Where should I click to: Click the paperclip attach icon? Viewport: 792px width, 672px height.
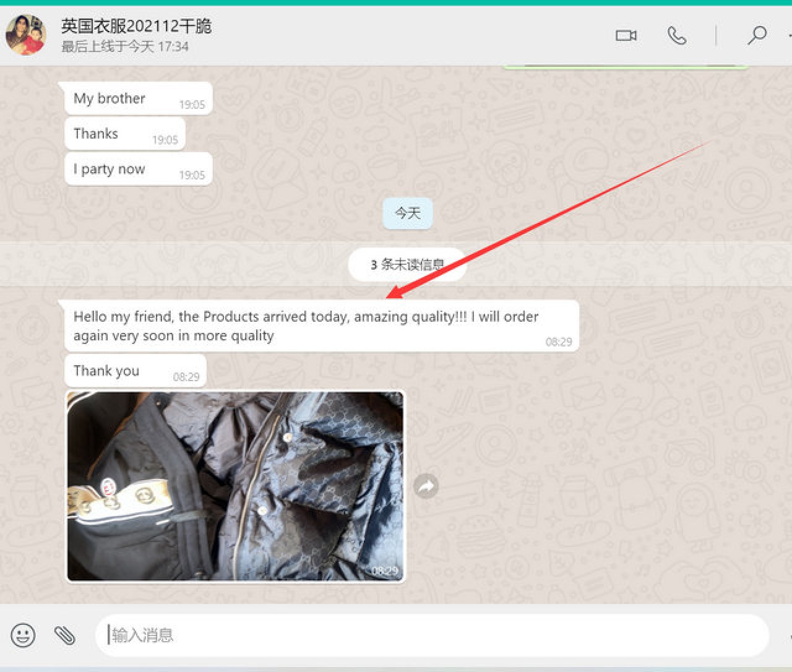point(64,635)
